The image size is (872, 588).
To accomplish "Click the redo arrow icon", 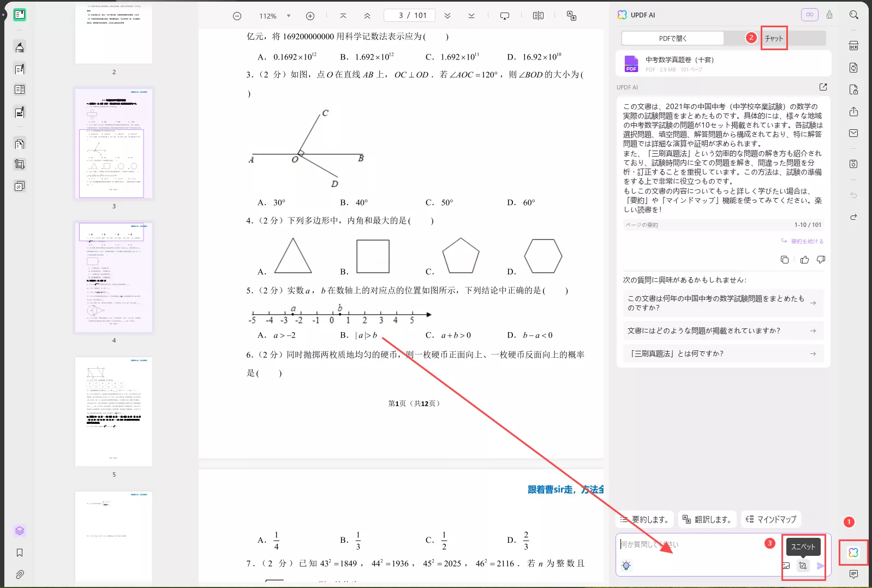I will point(854,217).
